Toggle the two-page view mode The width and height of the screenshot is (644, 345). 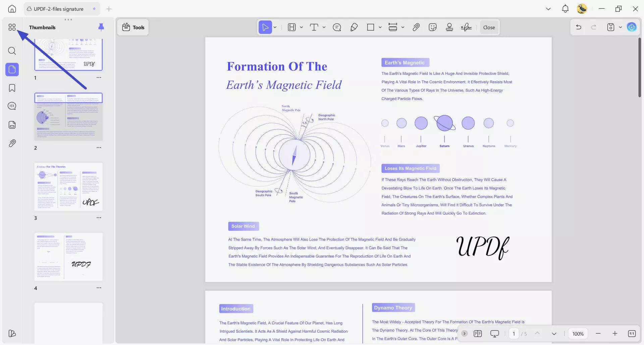(478, 333)
